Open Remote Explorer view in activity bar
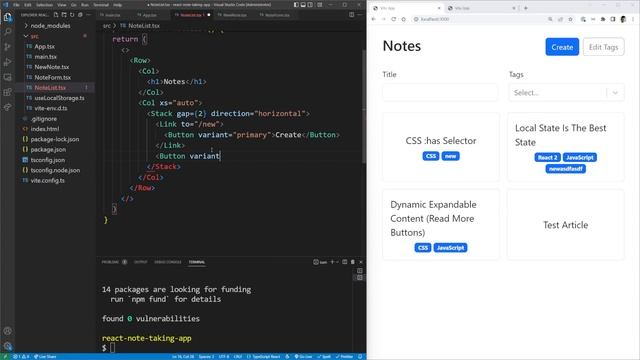This screenshot has height=360, width=640. pyautogui.click(x=7, y=77)
